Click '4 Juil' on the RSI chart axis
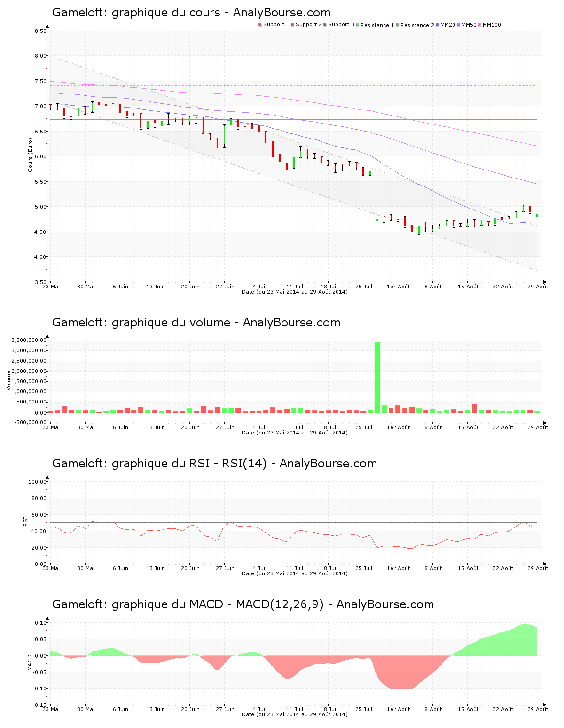The image size is (564, 728). (x=259, y=568)
